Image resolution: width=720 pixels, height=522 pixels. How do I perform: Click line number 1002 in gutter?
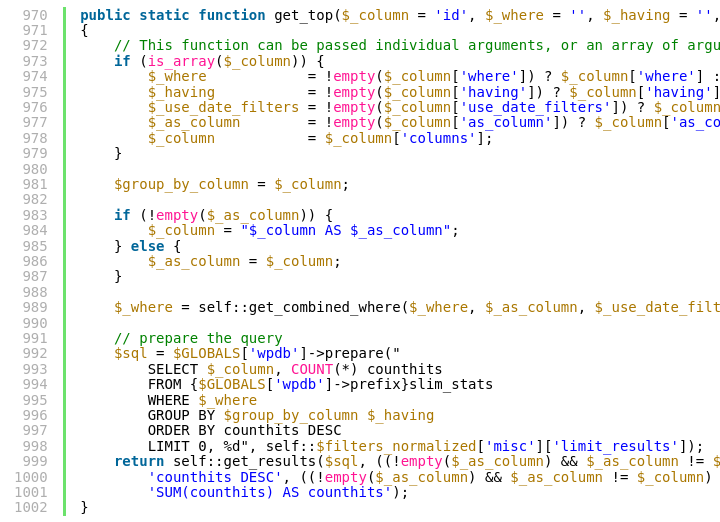31,507
